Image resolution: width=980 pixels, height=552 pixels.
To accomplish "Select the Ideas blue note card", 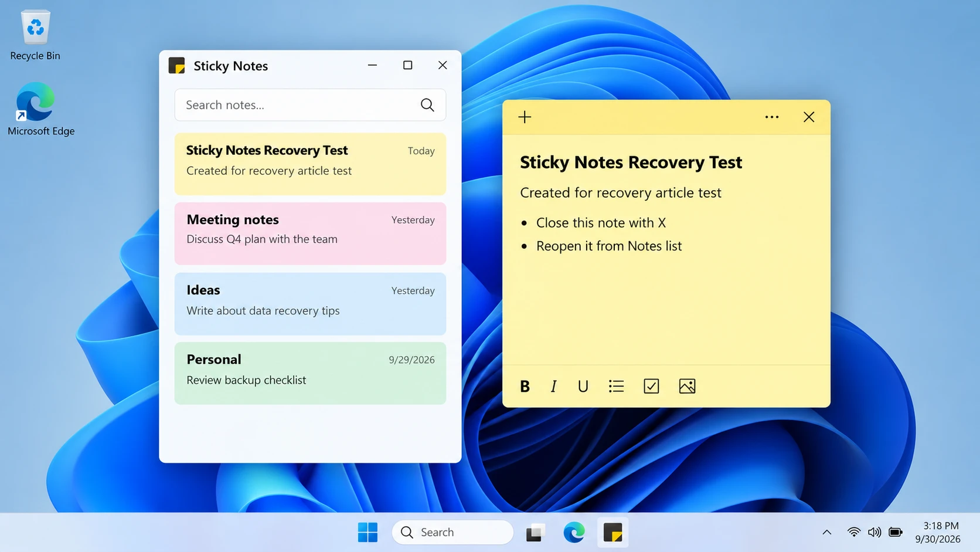I will (310, 304).
